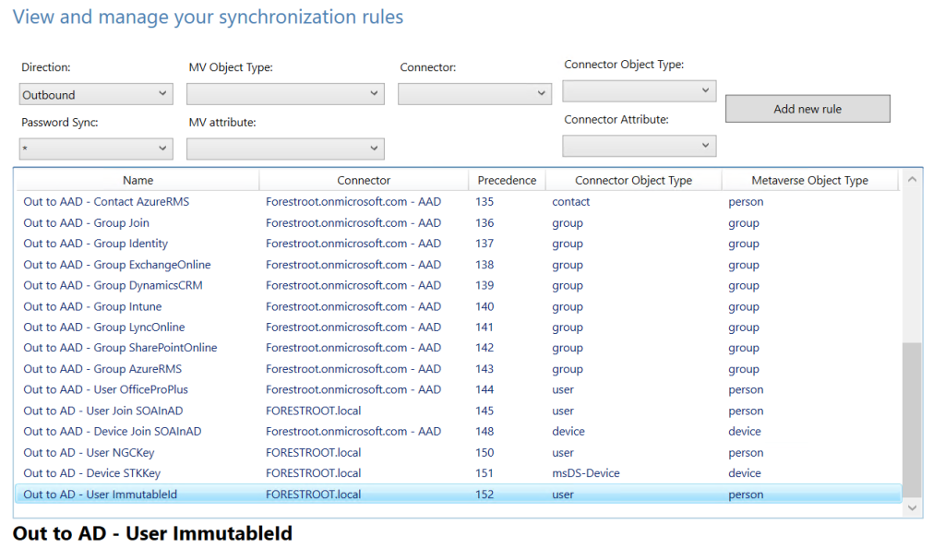Image resolution: width=945 pixels, height=560 pixels.
Task: Click the connector cell in precedence 136 row
Action: point(353,223)
